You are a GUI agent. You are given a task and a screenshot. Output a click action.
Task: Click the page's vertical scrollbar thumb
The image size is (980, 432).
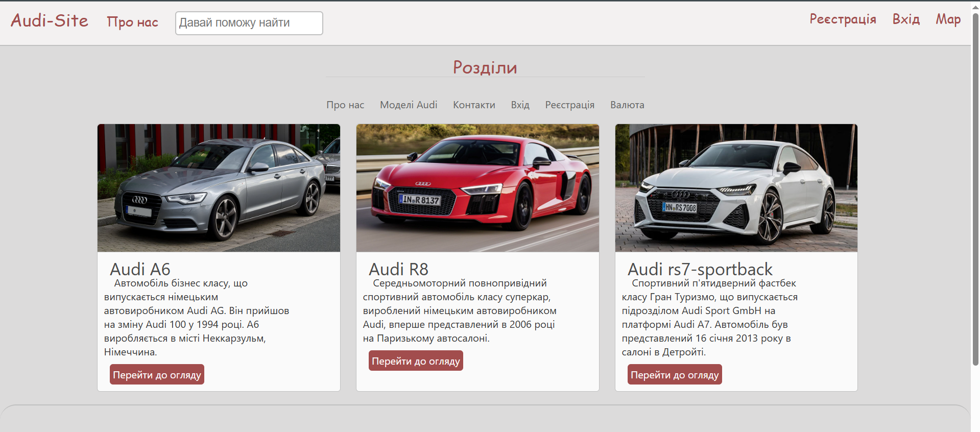click(975, 189)
